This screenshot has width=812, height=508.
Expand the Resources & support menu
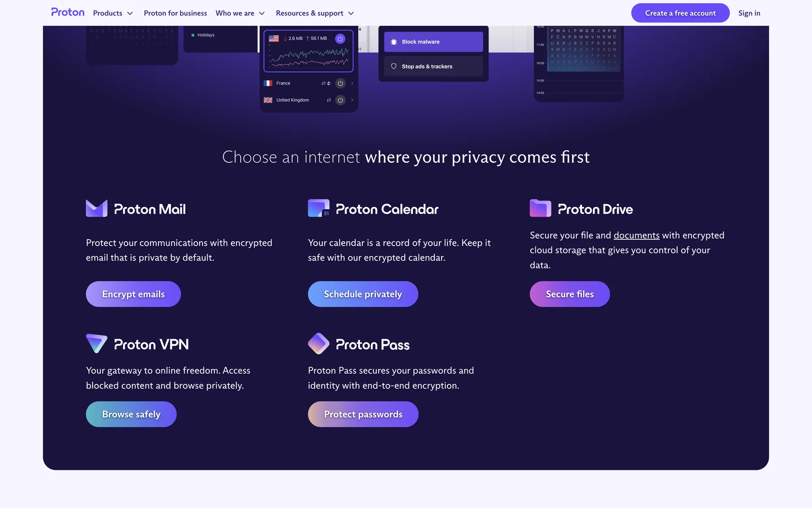(315, 13)
